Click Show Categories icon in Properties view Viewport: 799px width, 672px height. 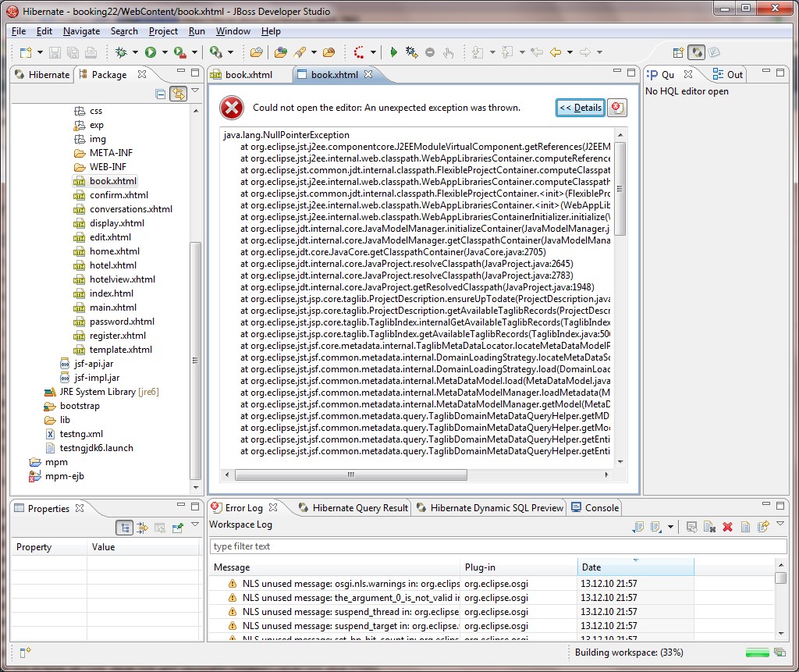tap(124, 528)
